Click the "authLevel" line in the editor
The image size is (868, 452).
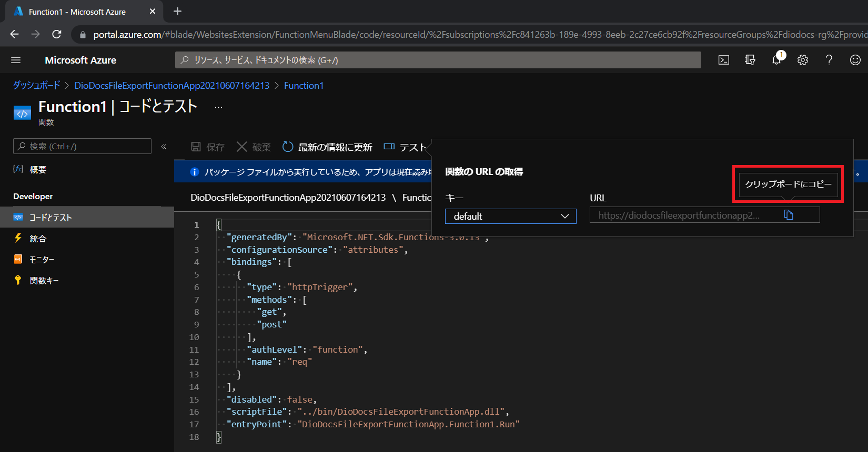[307, 350]
